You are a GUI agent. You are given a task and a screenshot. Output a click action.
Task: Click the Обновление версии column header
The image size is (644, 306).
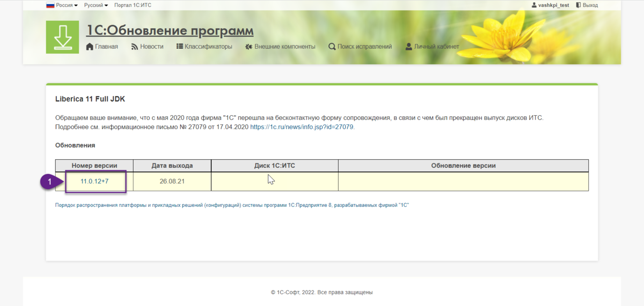pyautogui.click(x=463, y=166)
